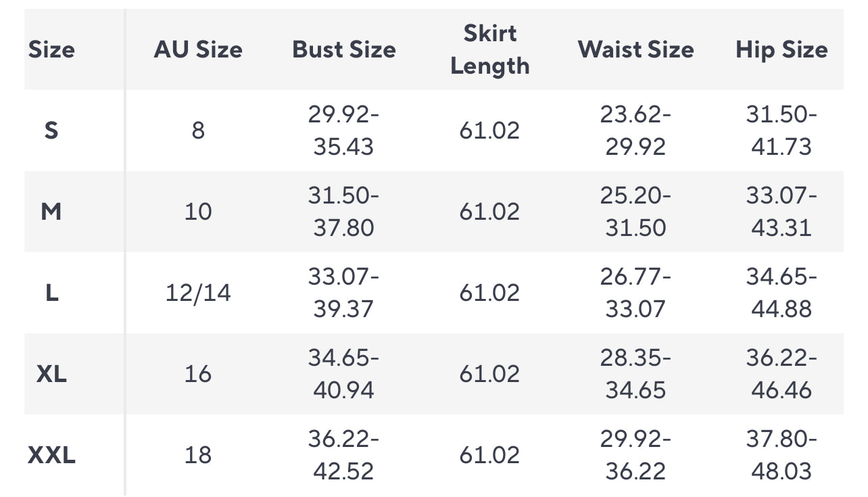Click the Bust Size column header
The image size is (868, 497).
click(x=344, y=50)
